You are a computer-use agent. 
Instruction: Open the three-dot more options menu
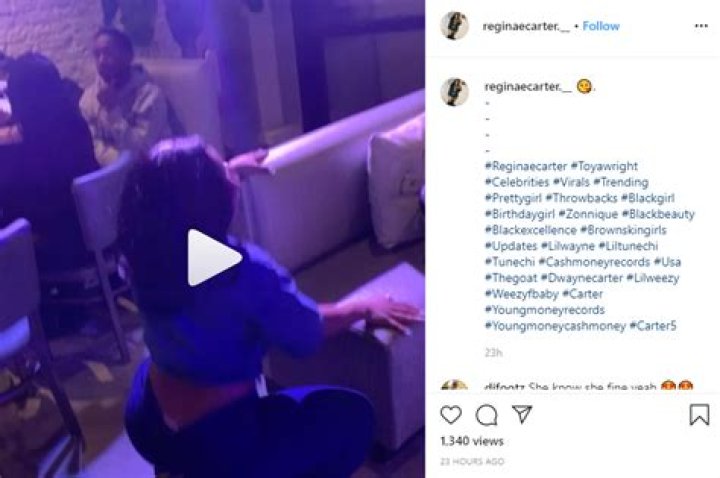tap(701, 26)
